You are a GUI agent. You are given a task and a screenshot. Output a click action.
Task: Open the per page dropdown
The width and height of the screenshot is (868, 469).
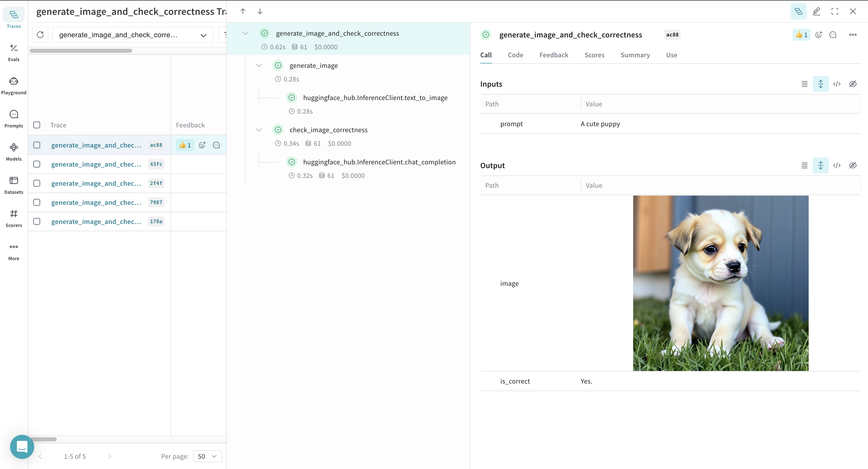[207, 456]
